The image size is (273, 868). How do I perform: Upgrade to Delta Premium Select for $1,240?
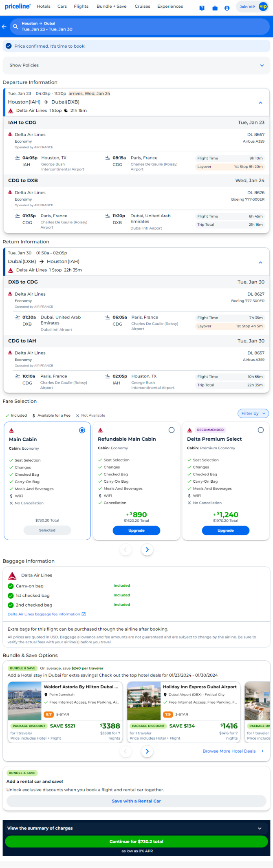click(225, 530)
